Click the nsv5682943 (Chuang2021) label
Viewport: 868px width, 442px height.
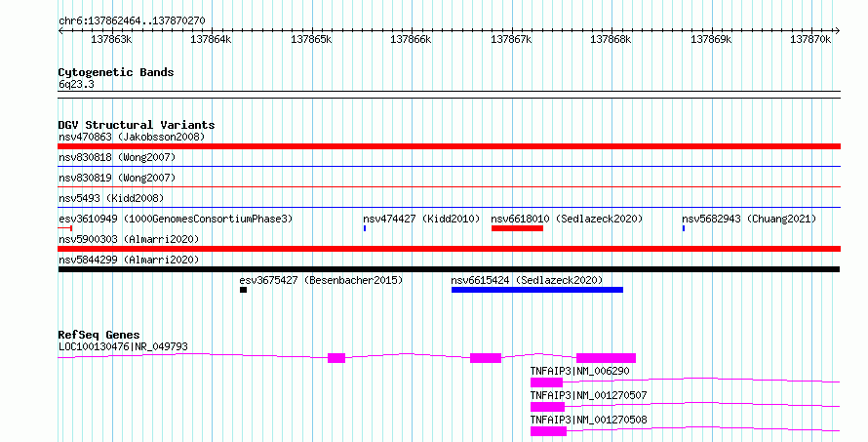pos(749,219)
